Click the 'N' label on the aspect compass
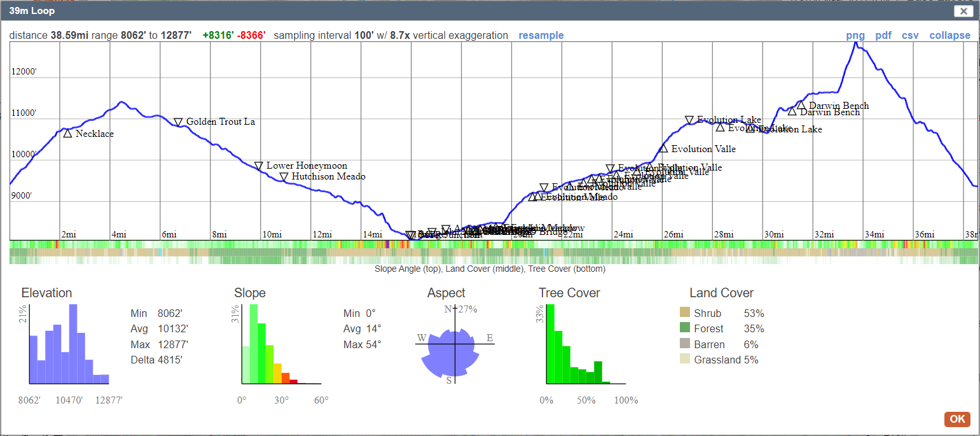980x436 pixels. point(448,309)
